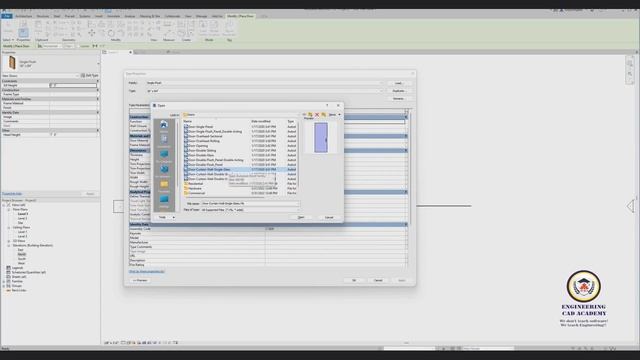Screen dimensions: 640x360
Task: Collapse the Construction section in Properties
Action: coord(98,90)
